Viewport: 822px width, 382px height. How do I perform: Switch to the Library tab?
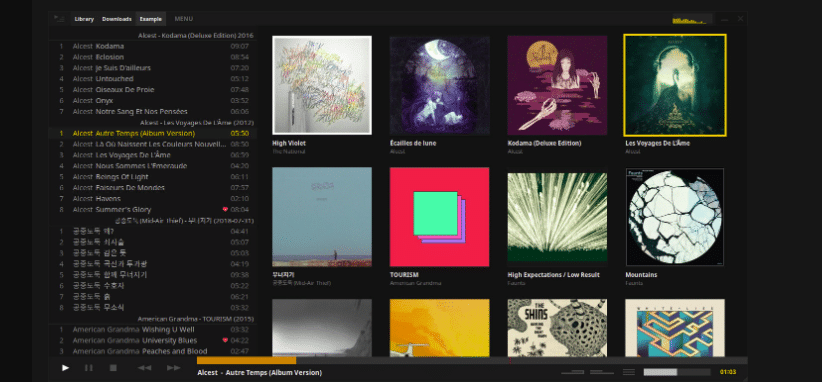(84, 19)
